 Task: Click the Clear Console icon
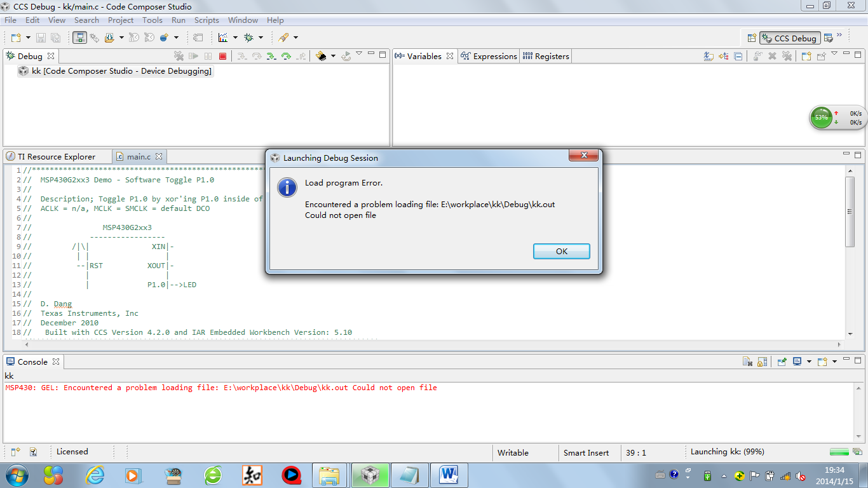748,362
